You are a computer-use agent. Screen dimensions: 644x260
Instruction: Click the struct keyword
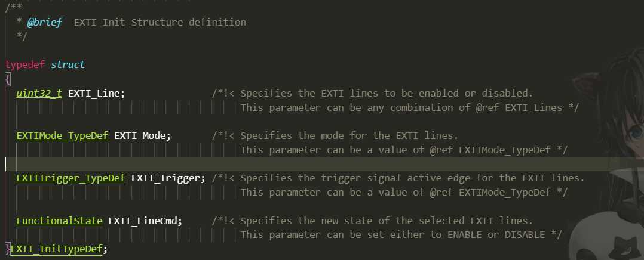pos(68,65)
